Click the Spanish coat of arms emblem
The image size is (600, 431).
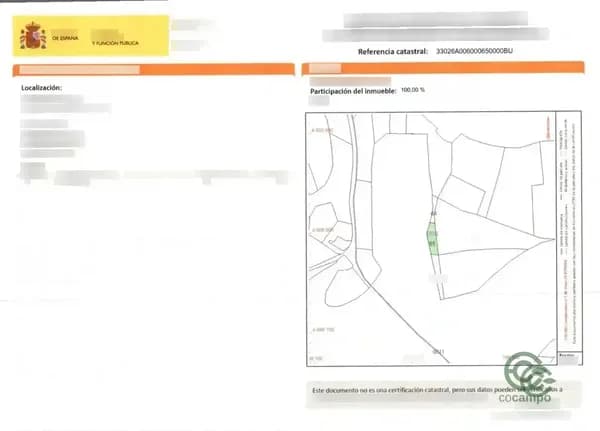(33, 36)
